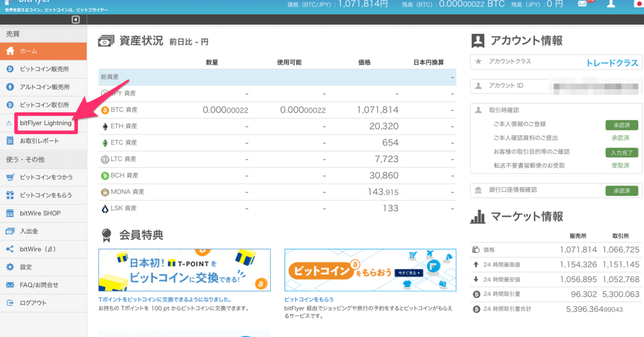Image resolution: width=644 pixels, height=337 pixels.
Task: Click the bitWire（β） share icon
Action: click(x=10, y=249)
